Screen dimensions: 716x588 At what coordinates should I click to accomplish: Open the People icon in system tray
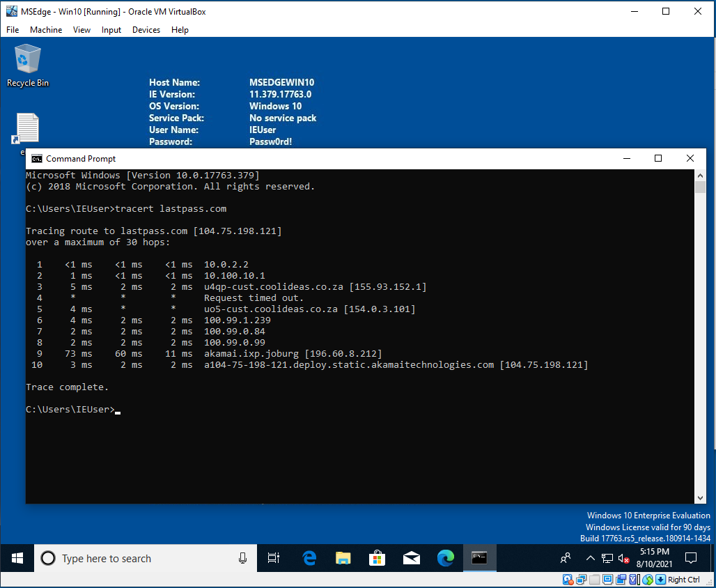[x=566, y=558]
